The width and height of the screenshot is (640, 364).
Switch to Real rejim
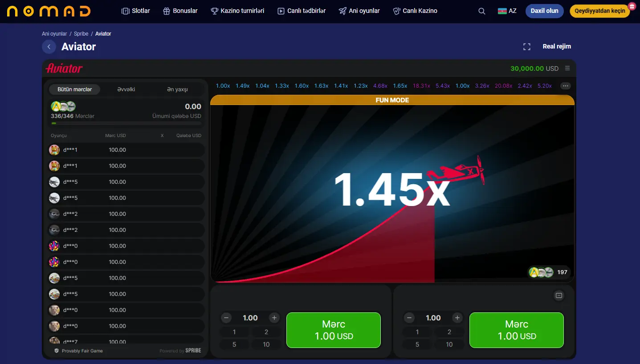pyautogui.click(x=557, y=46)
